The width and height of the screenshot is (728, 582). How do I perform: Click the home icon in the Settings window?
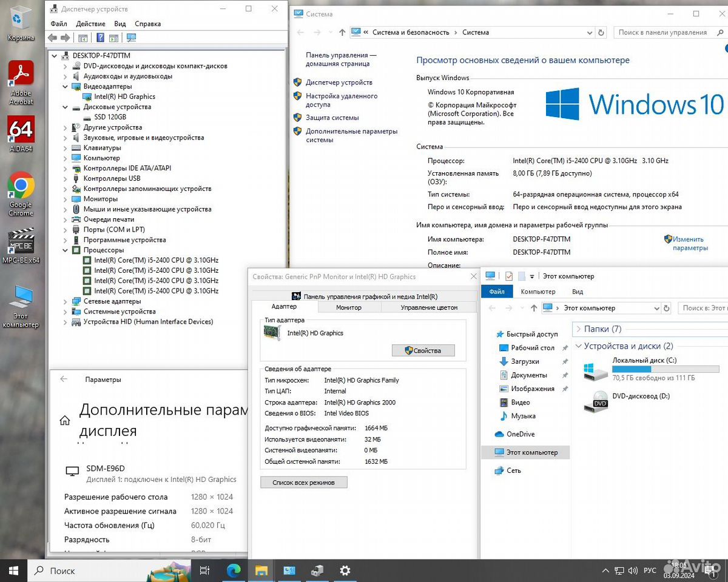pyautogui.click(x=64, y=420)
